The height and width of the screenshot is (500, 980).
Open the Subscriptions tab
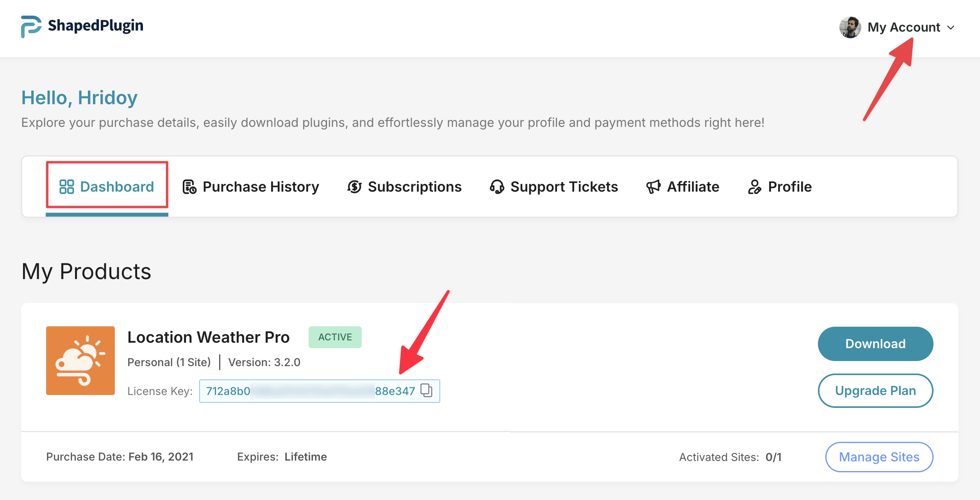404,187
